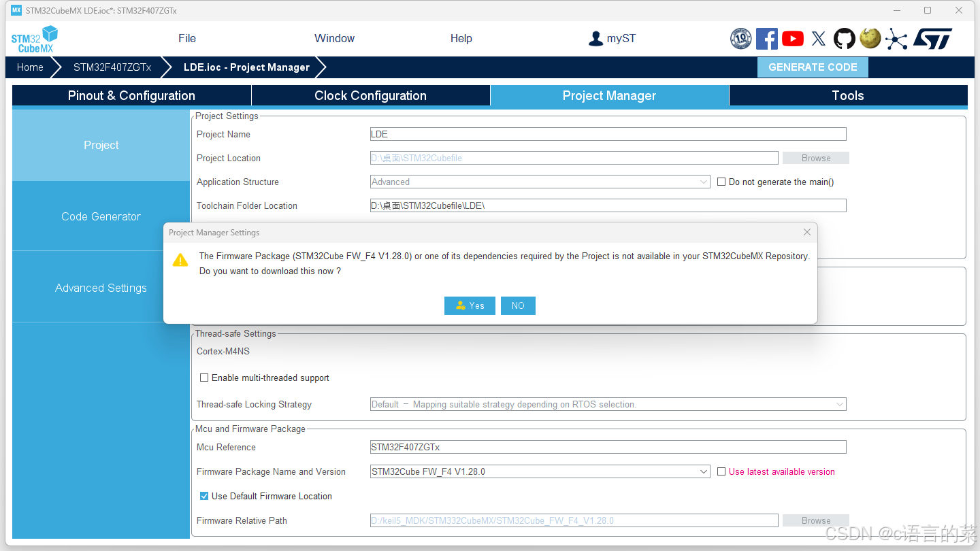Screen dimensions: 980x551
Task: Switch to the Tools tab
Action: (x=848, y=95)
